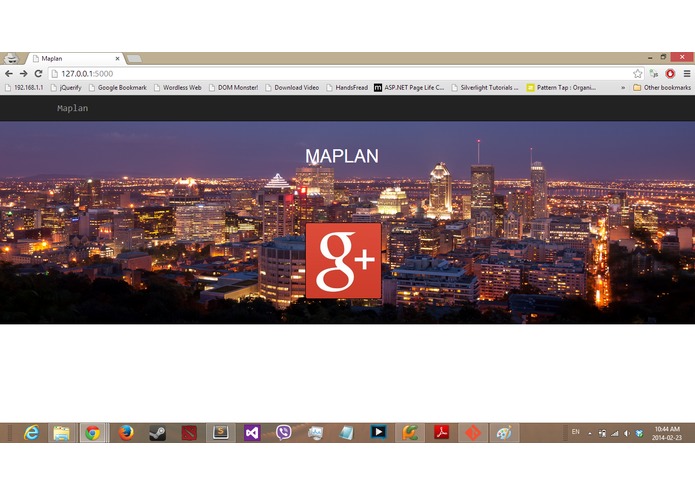The width and height of the screenshot is (695, 494).
Task: Open Visual Studio from the taskbar
Action: click(252, 432)
